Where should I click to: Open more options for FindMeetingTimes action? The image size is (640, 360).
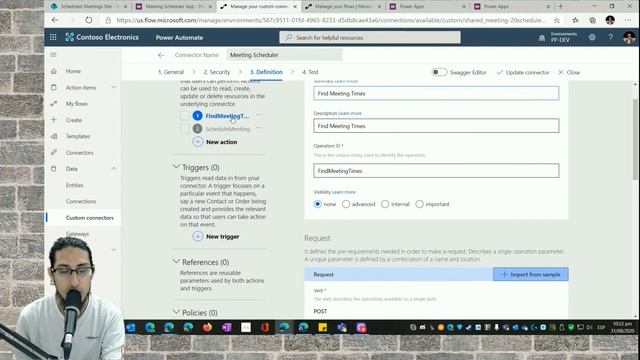259,115
